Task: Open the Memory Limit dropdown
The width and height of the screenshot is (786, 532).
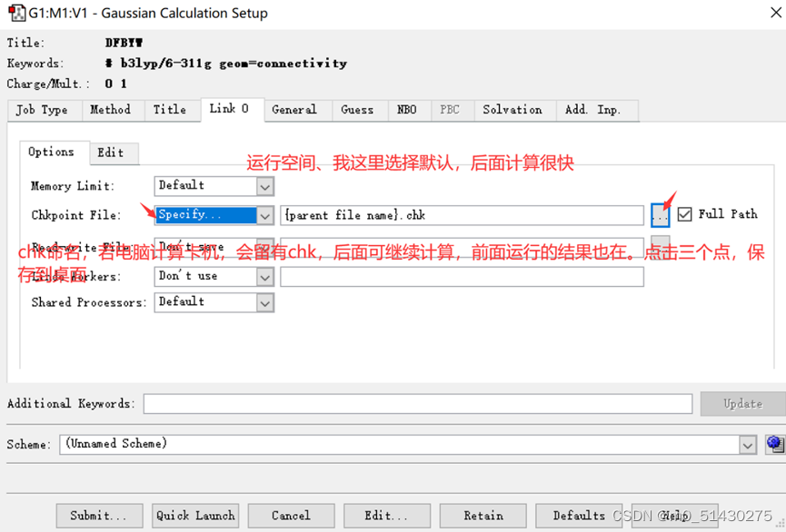Action: click(x=264, y=185)
